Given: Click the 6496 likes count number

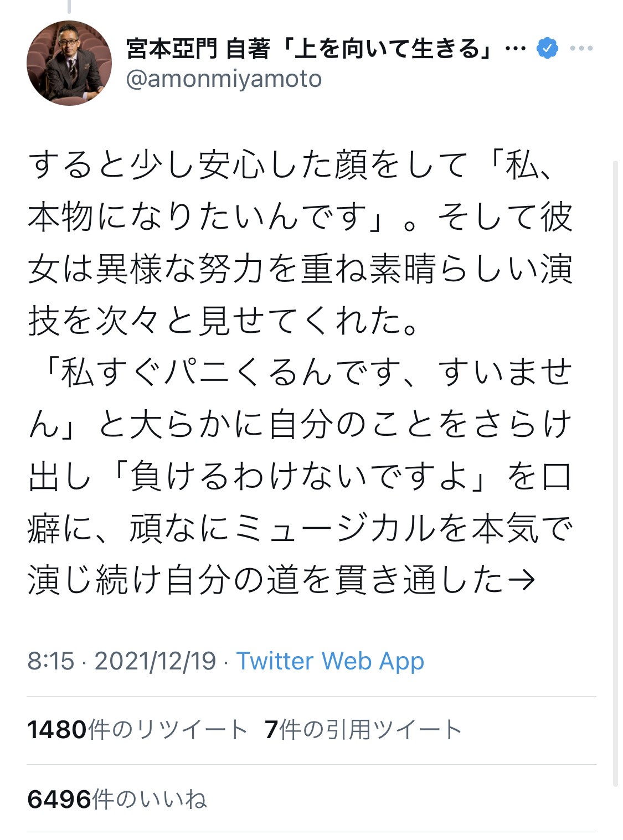Looking at the screenshot, I should pyautogui.click(x=59, y=799).
